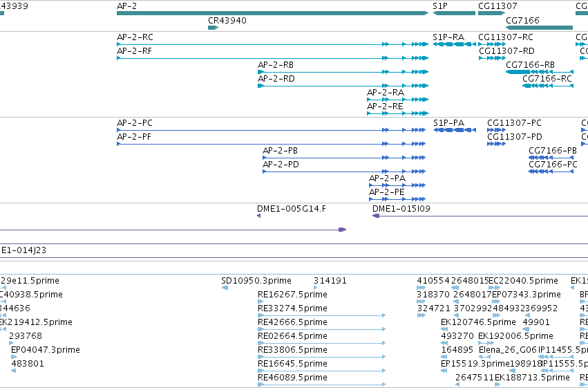This screenshot has height=388, width=588.
Task: Click EST EP07343.3prime
Action: [x=527, y=295]
